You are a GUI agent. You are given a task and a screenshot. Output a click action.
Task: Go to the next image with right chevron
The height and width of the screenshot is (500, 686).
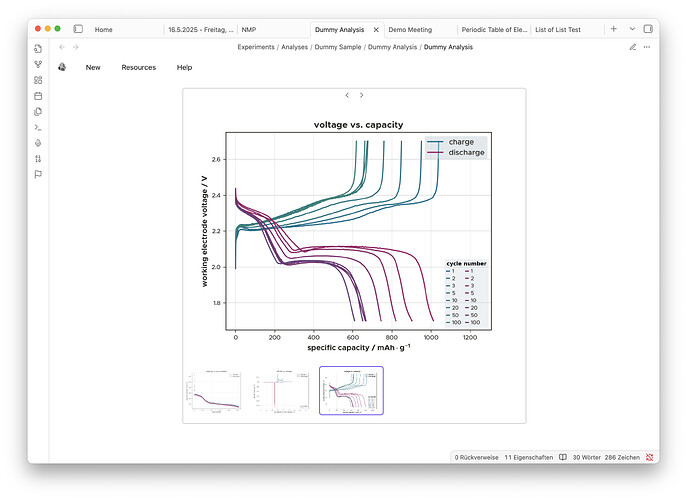pyautogui.click(x=361, y=95)
